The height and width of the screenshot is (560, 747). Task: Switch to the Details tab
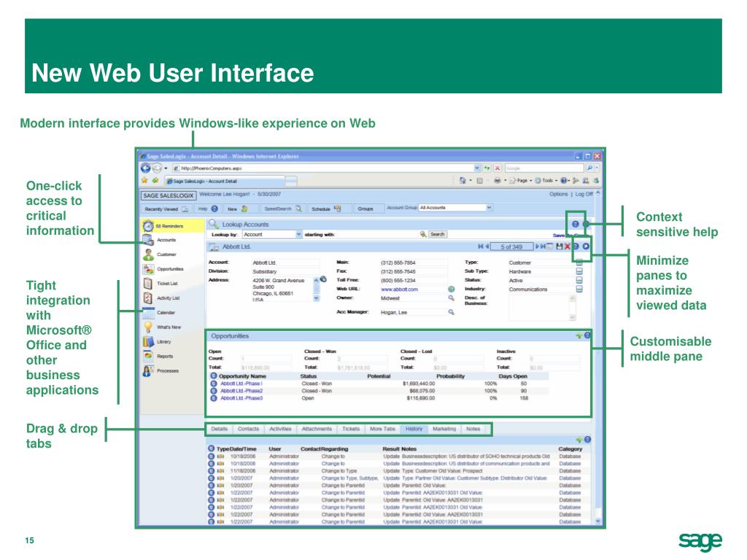coord(219,429)
